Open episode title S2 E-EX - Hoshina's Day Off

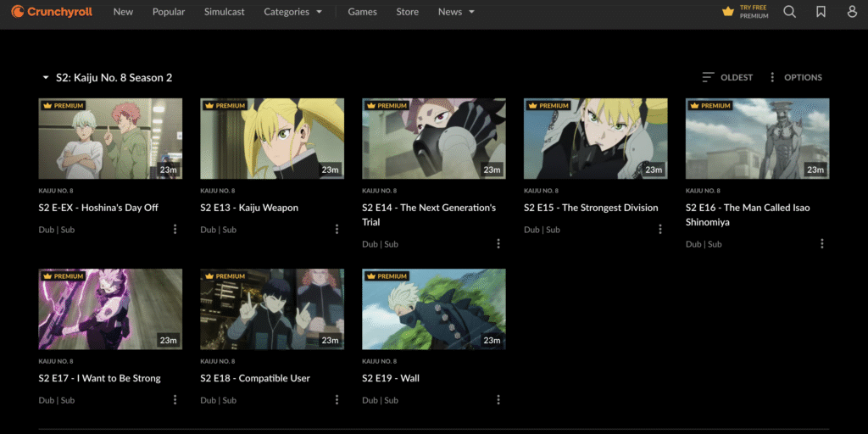click(x=98, y=208)
